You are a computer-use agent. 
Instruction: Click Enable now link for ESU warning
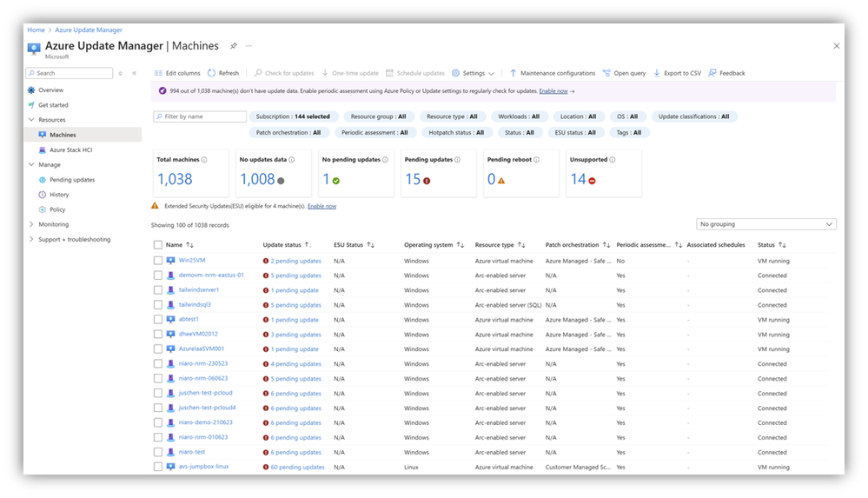tap(321, 206)
